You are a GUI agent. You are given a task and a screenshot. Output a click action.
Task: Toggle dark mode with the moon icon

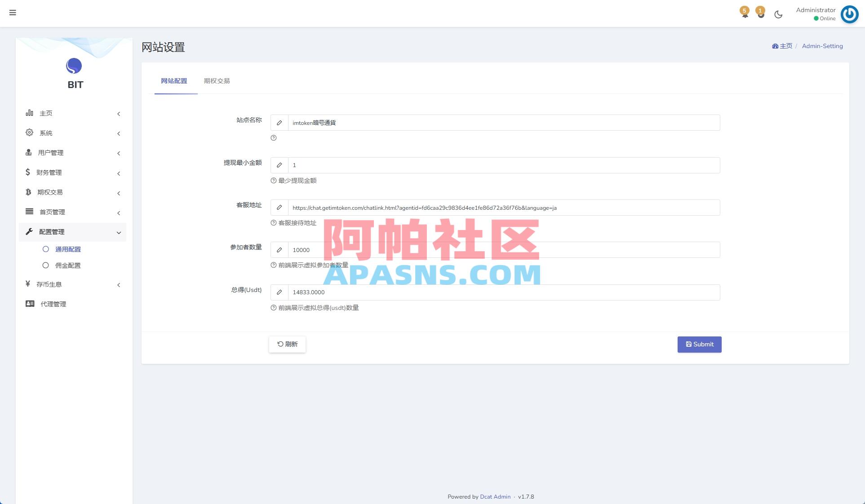[778, 14]
